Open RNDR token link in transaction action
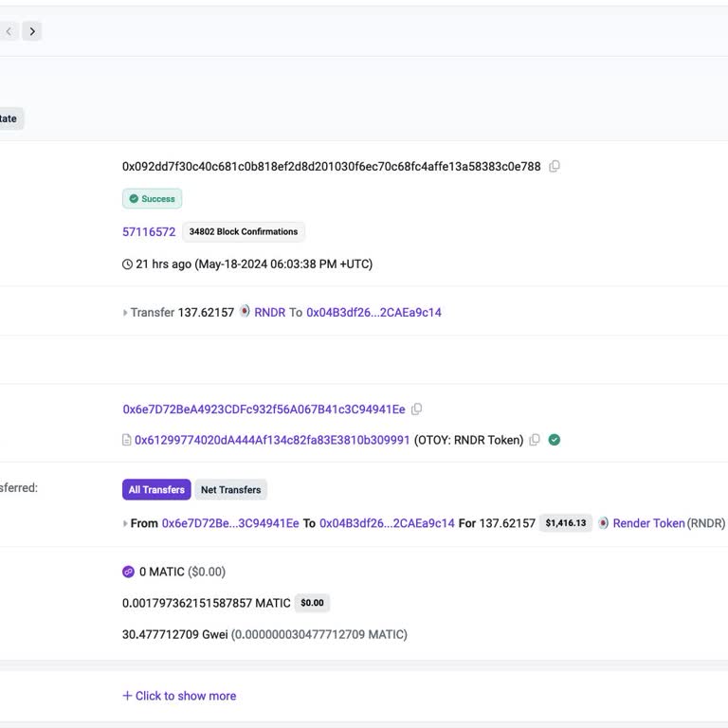728x728 pixels. click(x=270, y=312)
